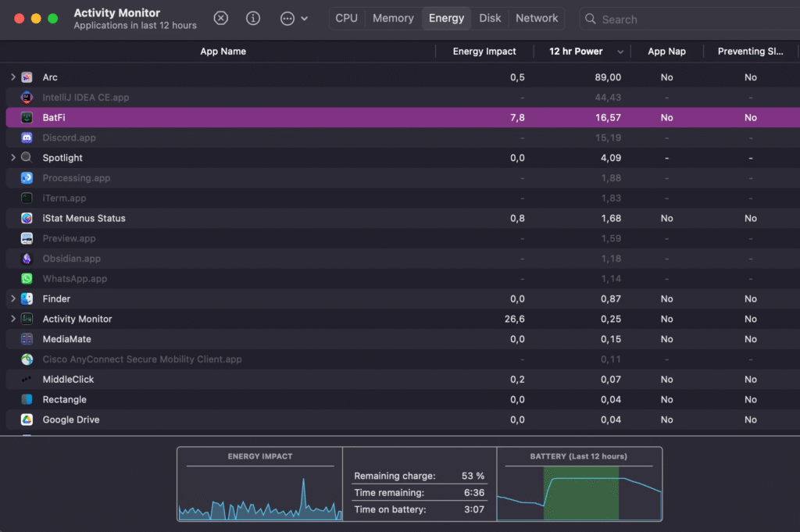Click the MiddleClick app icon
800x532 pixels.
pyautogui.click(x=27, y=379)
